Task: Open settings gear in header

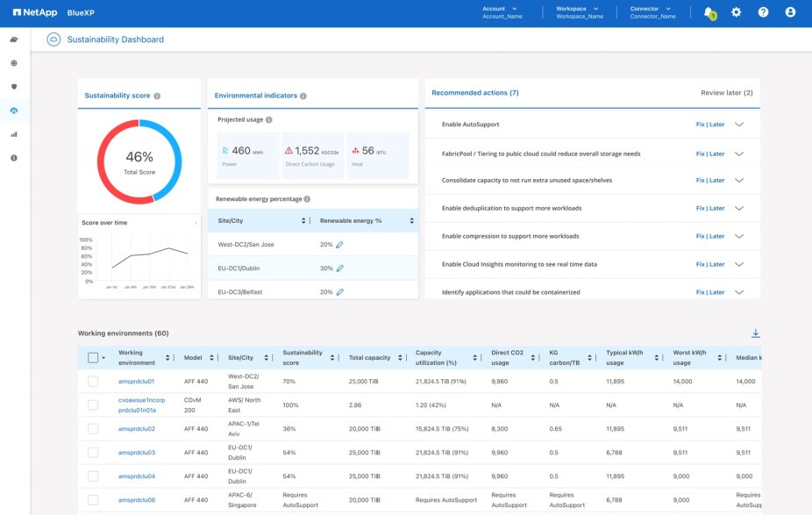Action: click(736, 12)
